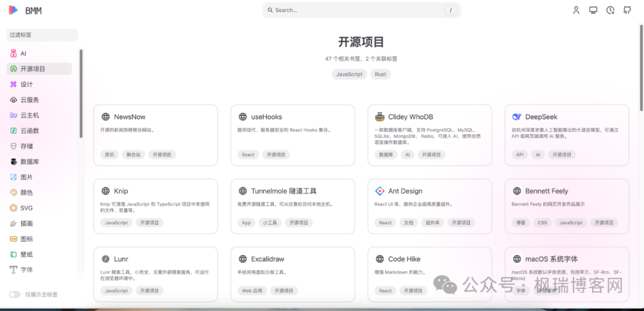Select the 数据库 sidebar label
Viewport: 644px width, 311px height.
point(30,161)
